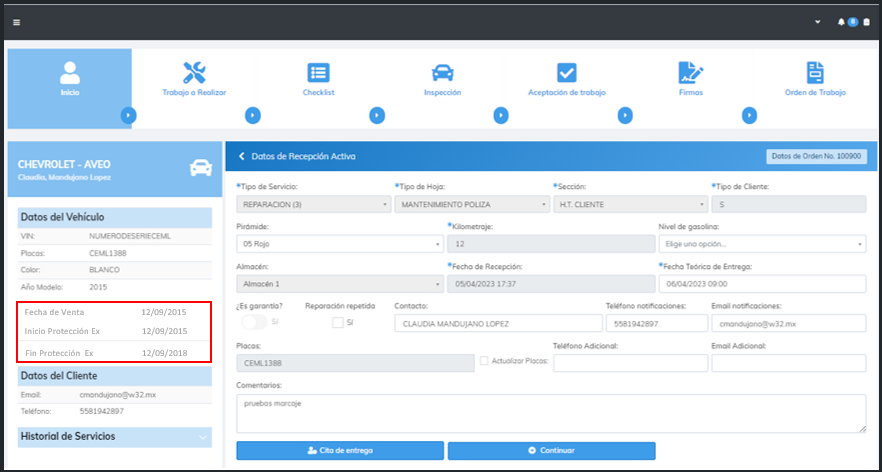Click the Kilometraje field
Screen dimensions: 882x472
551,244
